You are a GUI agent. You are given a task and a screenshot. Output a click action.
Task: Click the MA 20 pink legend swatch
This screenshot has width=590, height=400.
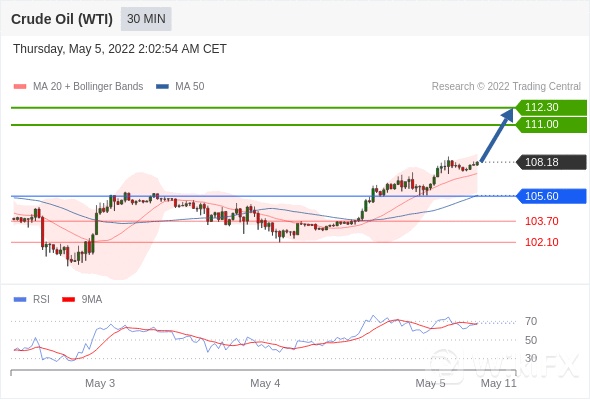[20, 87]
